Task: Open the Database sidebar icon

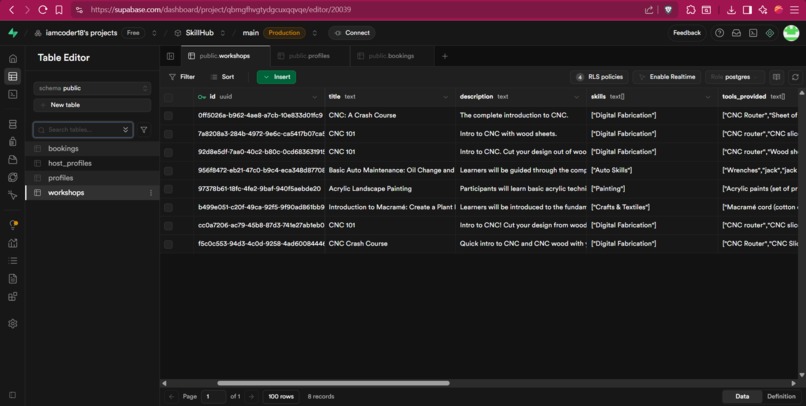Action: (x=13, y=124)
